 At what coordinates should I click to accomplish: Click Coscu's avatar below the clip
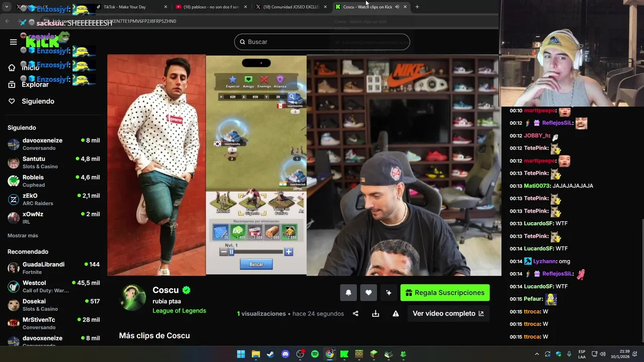coord(132,298)
